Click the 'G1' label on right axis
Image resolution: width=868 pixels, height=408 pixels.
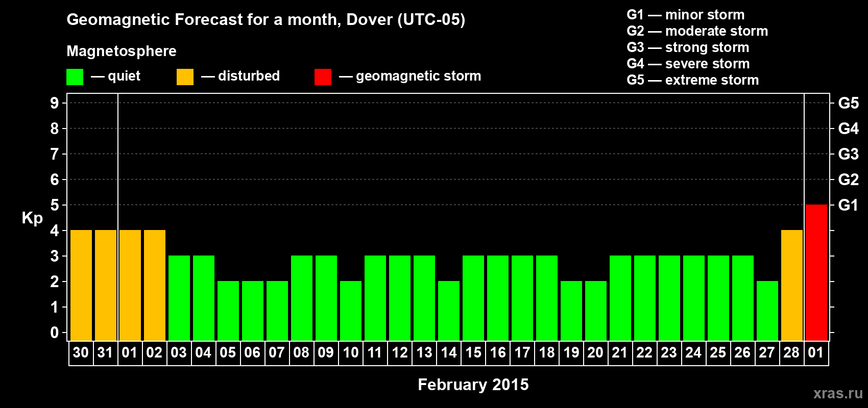(x=849, y=205)
